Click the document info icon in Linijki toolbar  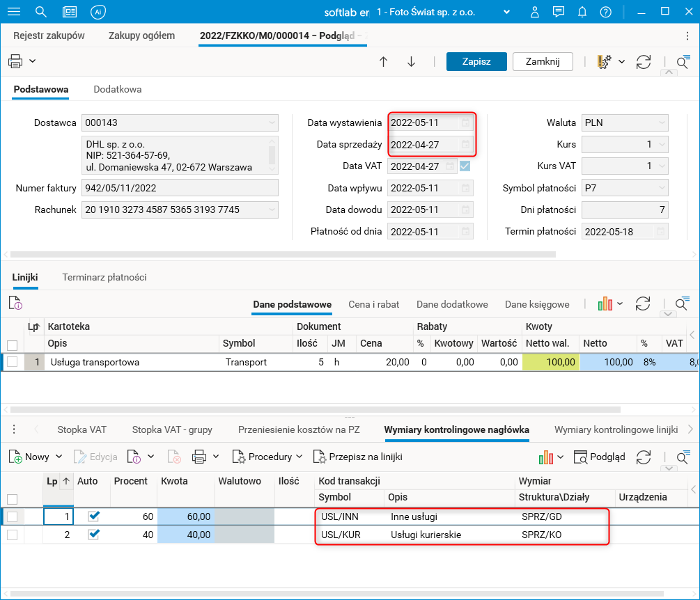pyautogui.click(x=15, y=303)
